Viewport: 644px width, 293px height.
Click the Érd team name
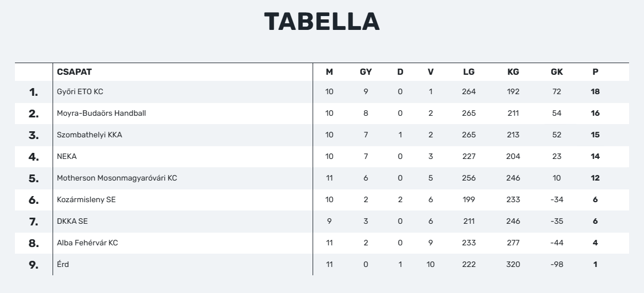[x=63, y=264]
